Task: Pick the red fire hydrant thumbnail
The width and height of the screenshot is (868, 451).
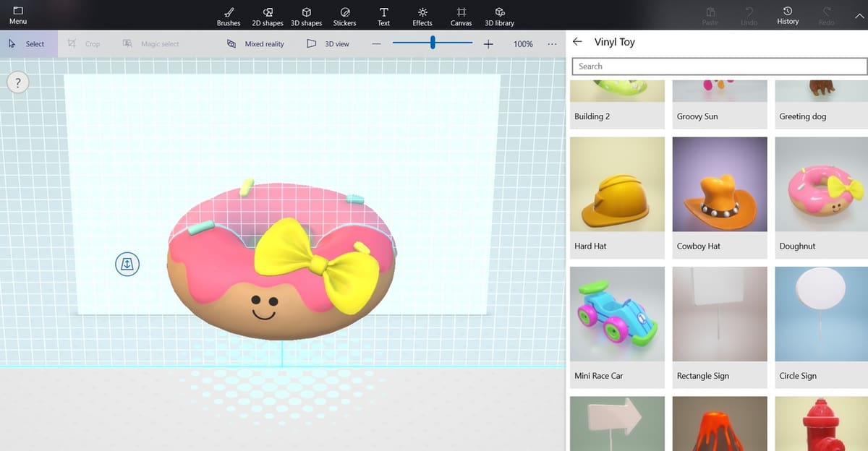Action: pyautogui.click(x=822, y=424)
